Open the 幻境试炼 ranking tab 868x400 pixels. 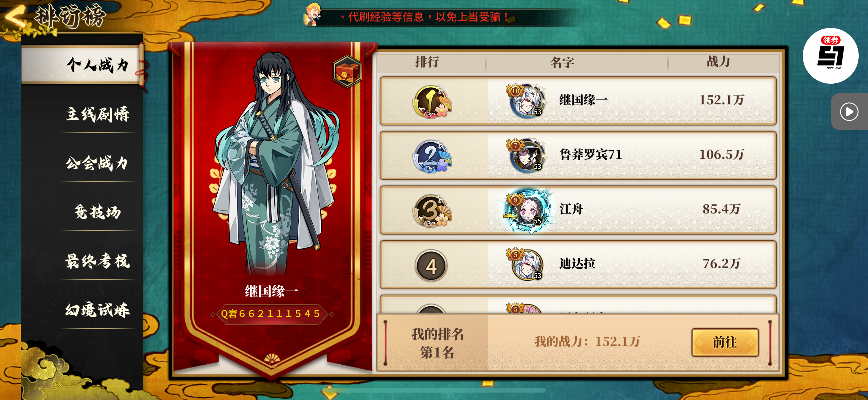pos(98,310)
